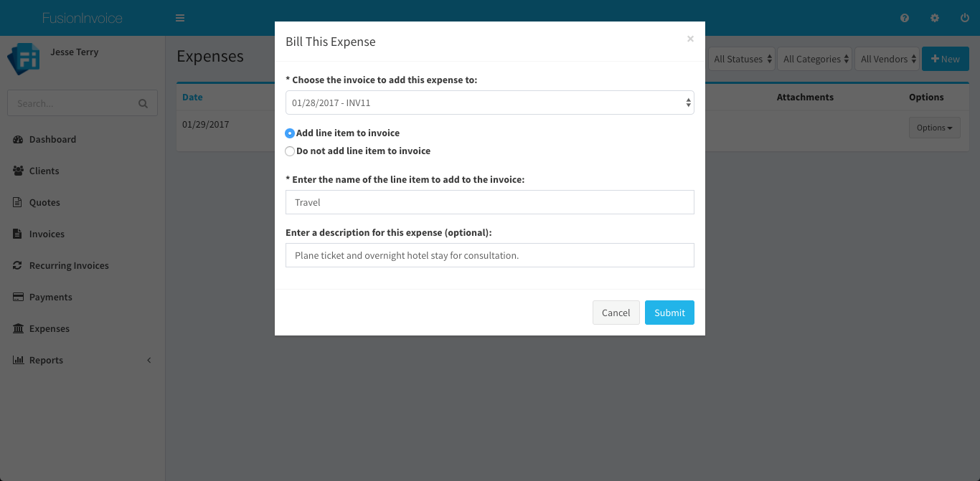Go to Invoices in sidebar
The image size is (980, 481).
47,234
